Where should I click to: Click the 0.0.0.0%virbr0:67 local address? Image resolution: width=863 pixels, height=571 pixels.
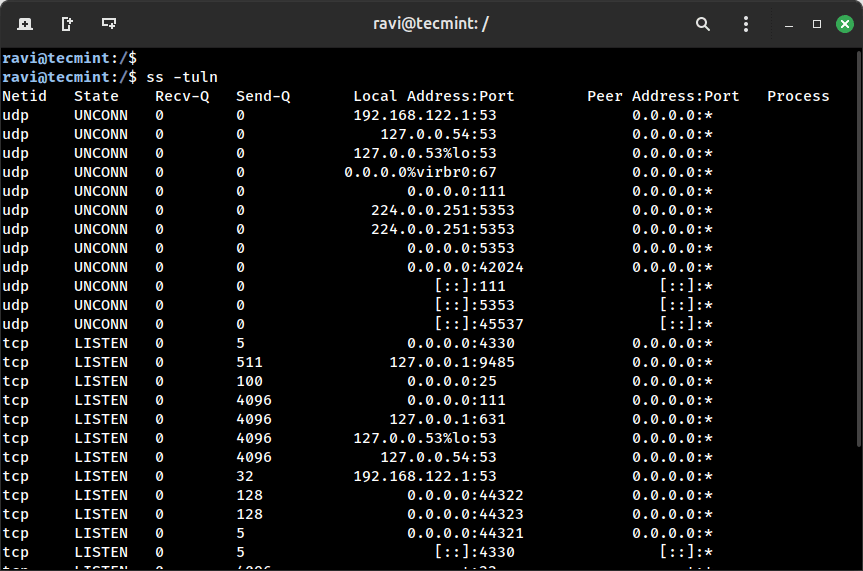(x=420, y=172)
